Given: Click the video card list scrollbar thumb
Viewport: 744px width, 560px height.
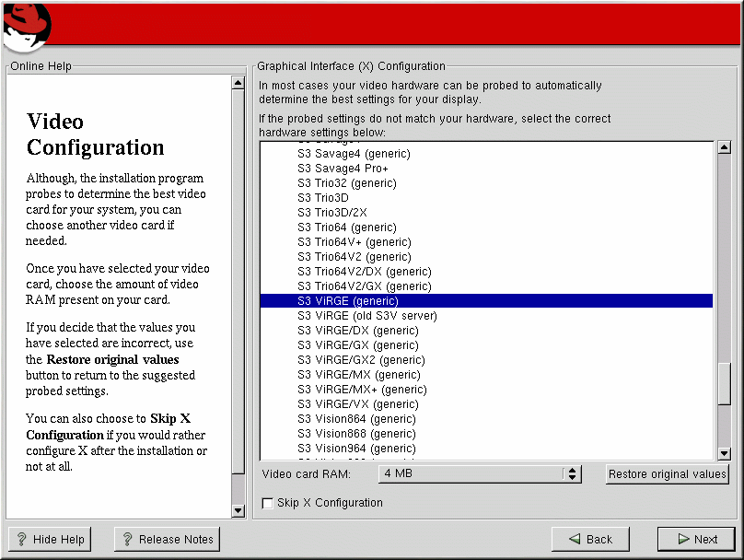Looking at the screenshot, I should tap(724, 384).
